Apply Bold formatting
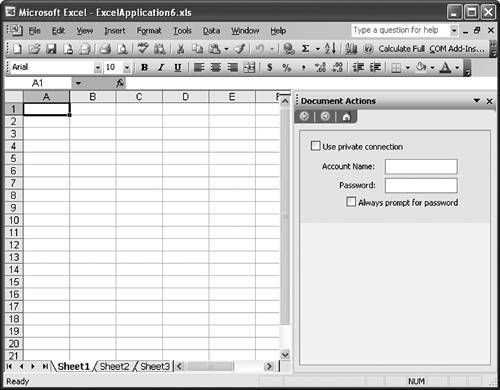Image resolution: width=500 pixels, height=390 pixels. point(144,67)
